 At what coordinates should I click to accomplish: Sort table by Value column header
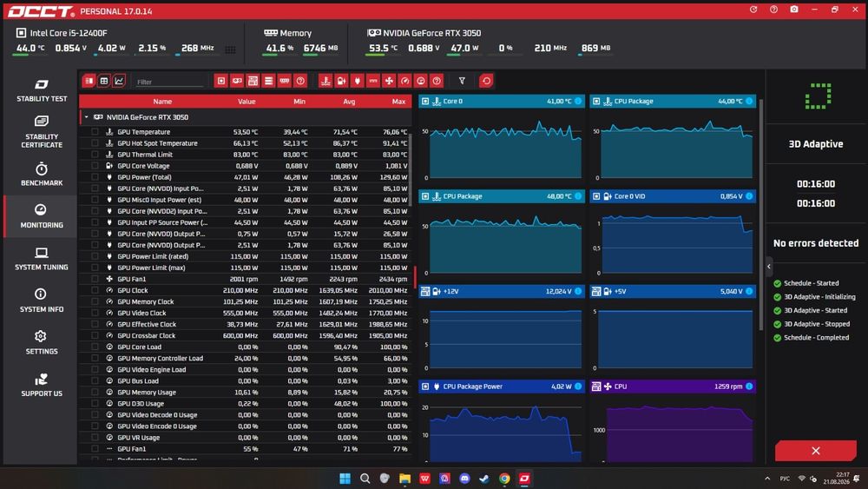point(247,102)
